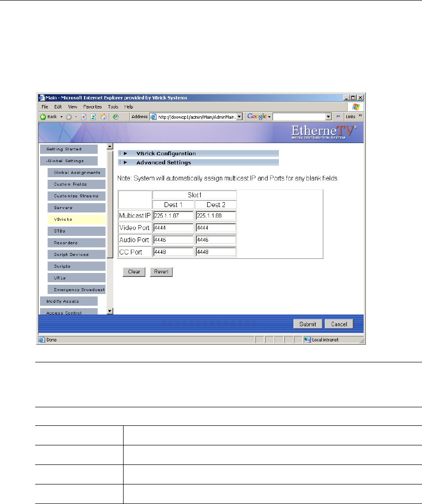Viewport: 422px width, 504px height.
Task: Click the sidebar scrollbar up arrow
Action: coord(110,147)
